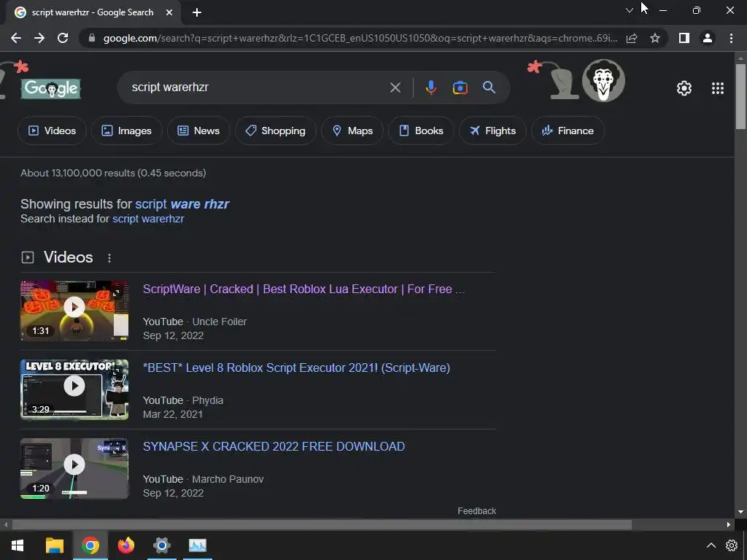Image resolution: width=747 pixels, height=560 pixels.
Task: Filter results by Shopping
Action: (x=275, y=131)
